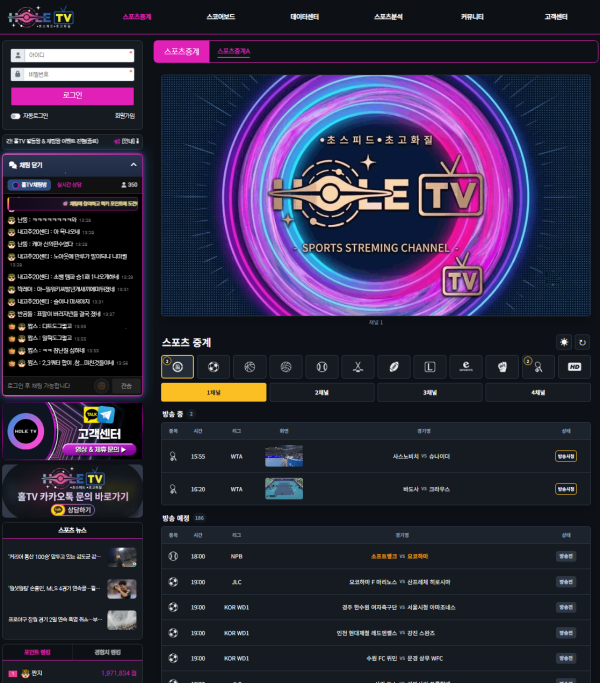Select the HD channel filter icon
This screenshot has width=600, height=683.
pos(575,367)
